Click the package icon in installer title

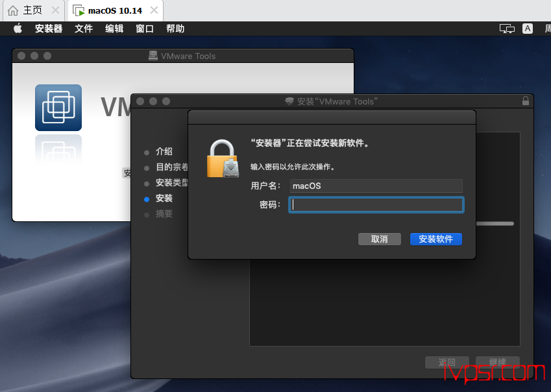(289, 101)
